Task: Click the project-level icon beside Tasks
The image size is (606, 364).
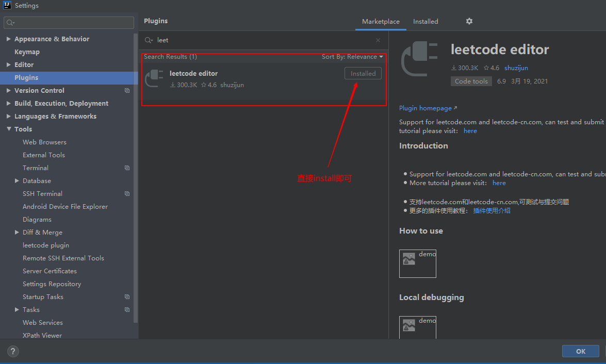Action: tap(127, 309)
